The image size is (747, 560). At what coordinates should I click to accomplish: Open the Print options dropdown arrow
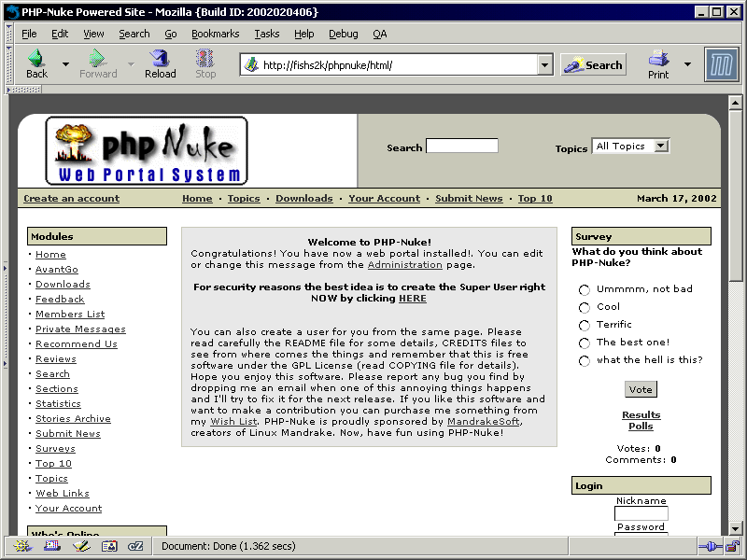[687, 63]
